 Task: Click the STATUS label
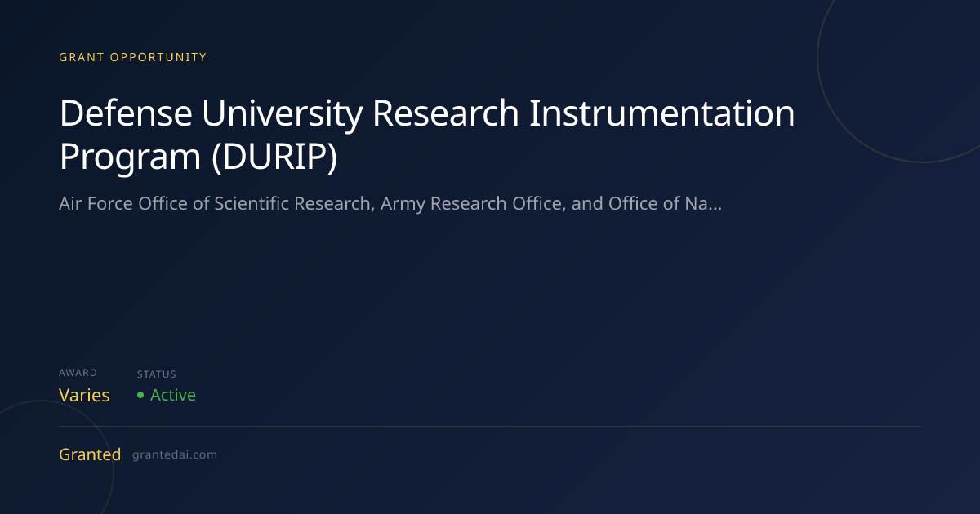coord(157,374)
